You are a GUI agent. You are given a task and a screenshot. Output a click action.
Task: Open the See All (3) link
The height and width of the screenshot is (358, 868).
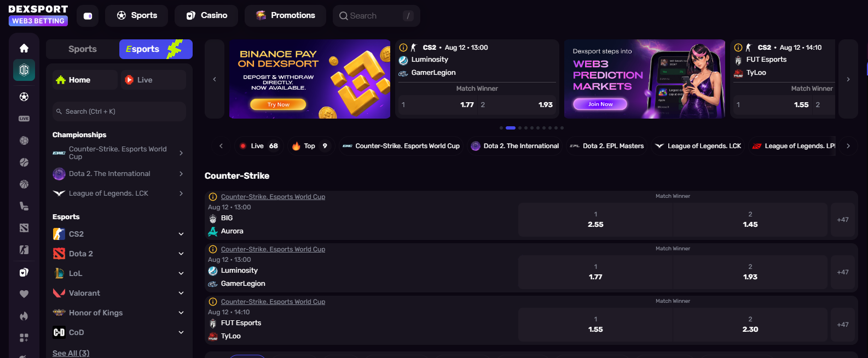(x=71, y=353)
